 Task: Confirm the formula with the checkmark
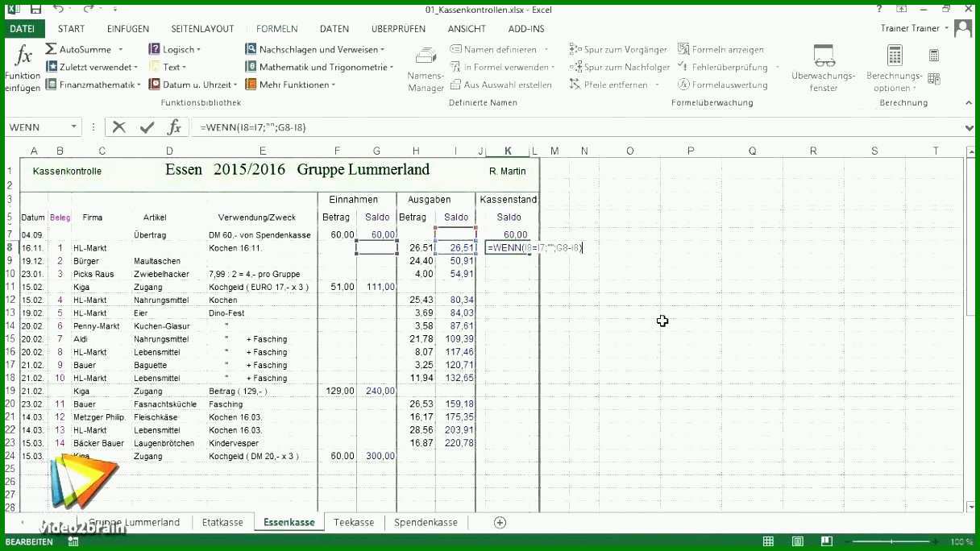click(147, 127)
